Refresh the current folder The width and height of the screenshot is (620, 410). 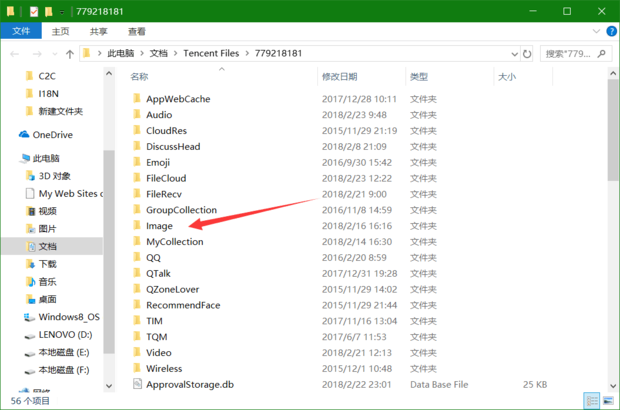coord(527,54)
